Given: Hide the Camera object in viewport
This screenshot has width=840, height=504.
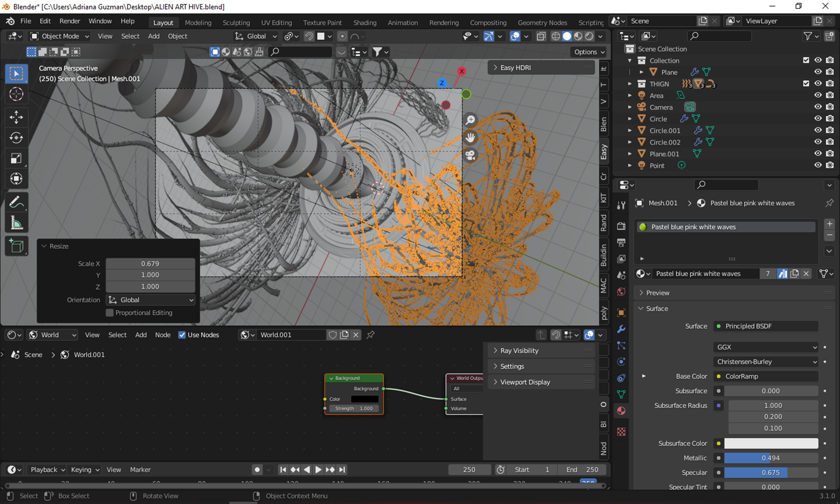Looking at the screenshot, I should click(818, 107).
